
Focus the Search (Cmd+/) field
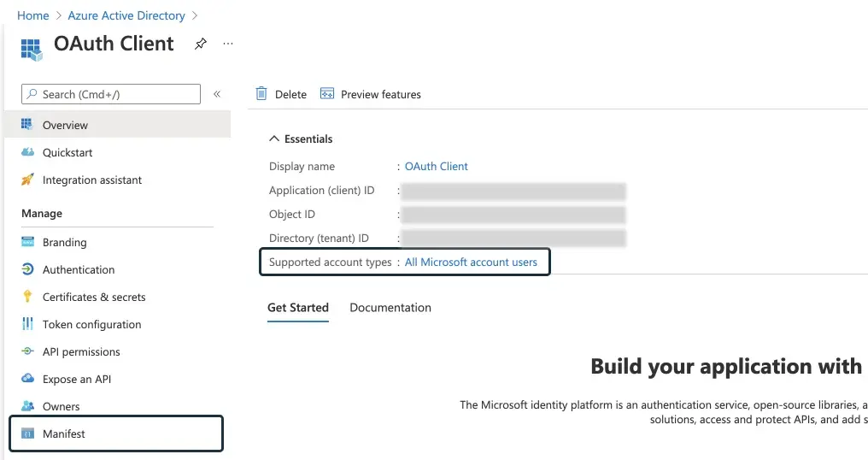click(111, 94)
